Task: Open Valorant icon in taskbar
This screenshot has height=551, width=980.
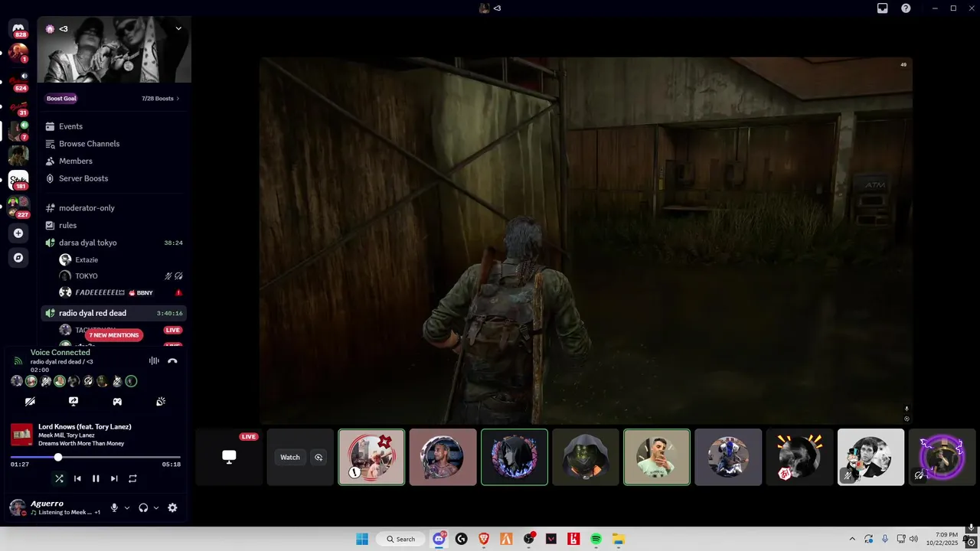Action: pyautogui.click(x=550, y=539)
